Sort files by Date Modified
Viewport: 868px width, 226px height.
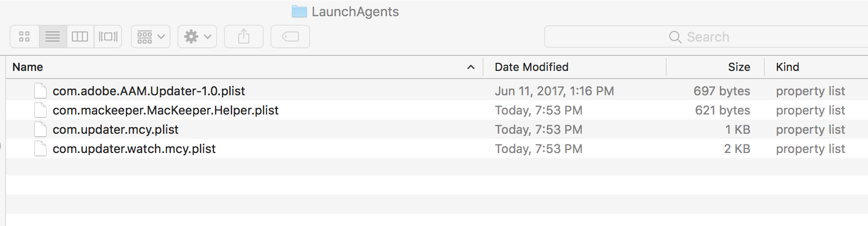532,67
